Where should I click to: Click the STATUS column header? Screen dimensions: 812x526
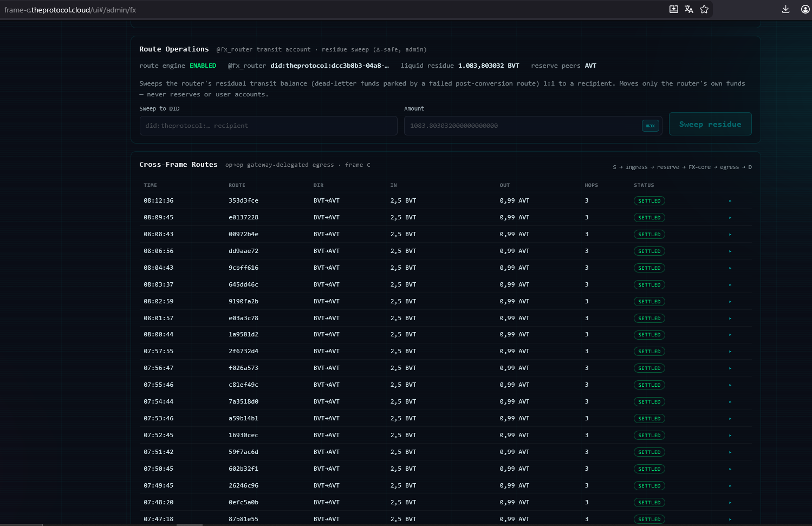644,185
